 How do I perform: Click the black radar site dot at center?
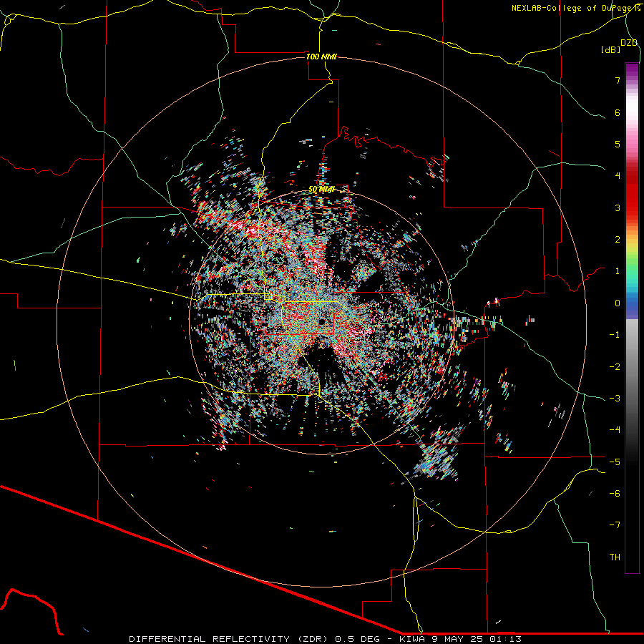pyautogui.click(x=322, y=321)
